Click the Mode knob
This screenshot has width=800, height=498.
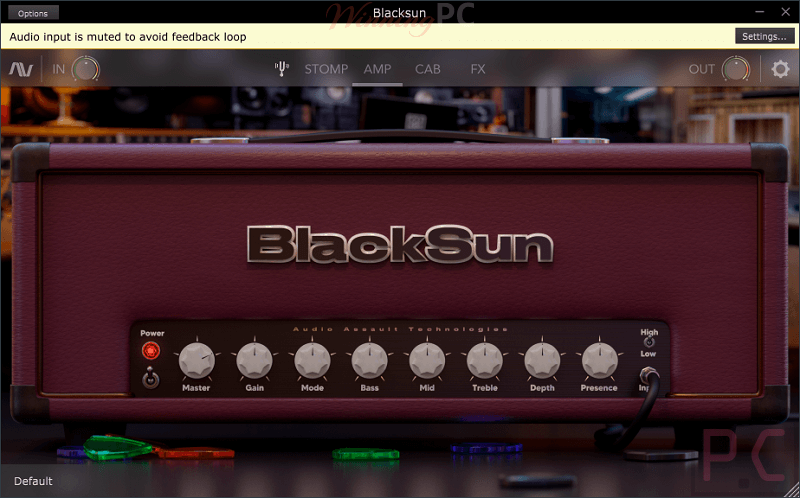coord(312,361)
